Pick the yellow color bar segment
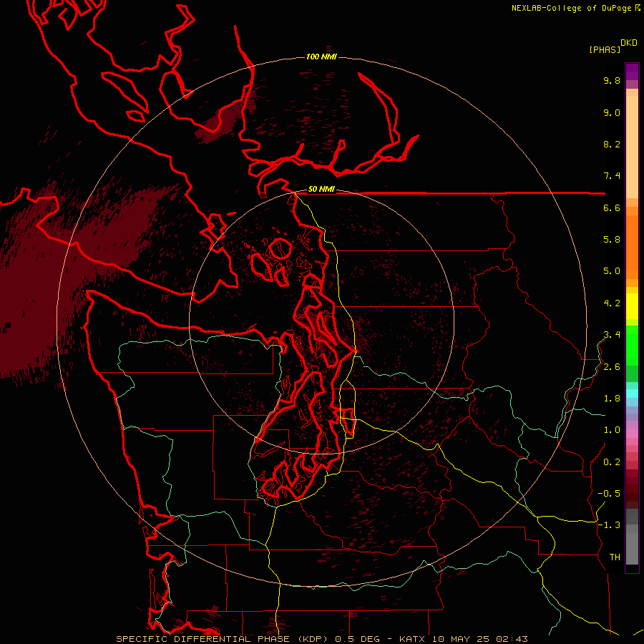Image resolution: width=644 pixels, height=644 pixels. pyautogui.click(x=632, y=306)
